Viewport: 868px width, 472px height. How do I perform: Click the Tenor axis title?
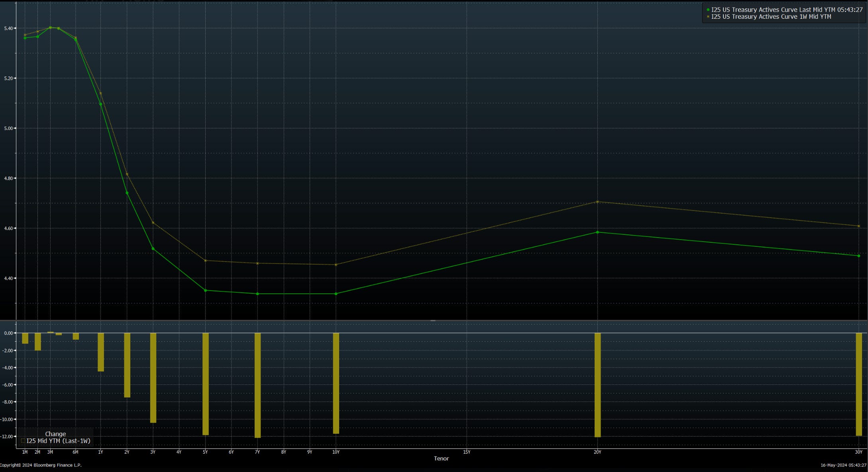point(441,458)
